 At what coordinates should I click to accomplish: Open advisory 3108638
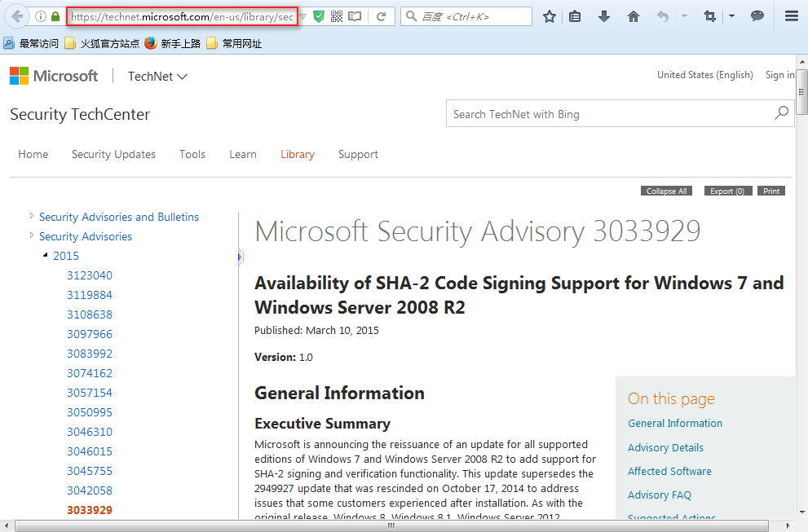tap(90, 314)
